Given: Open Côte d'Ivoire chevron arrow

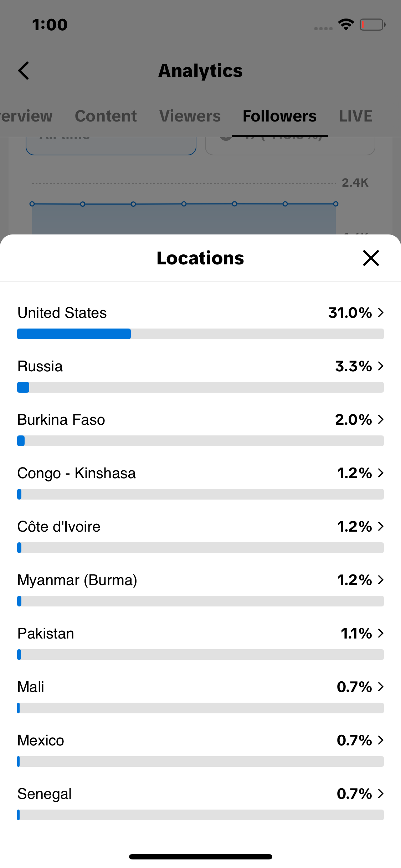Looking at the screenshot, I should pyautogui.click(x=381, y=526).
